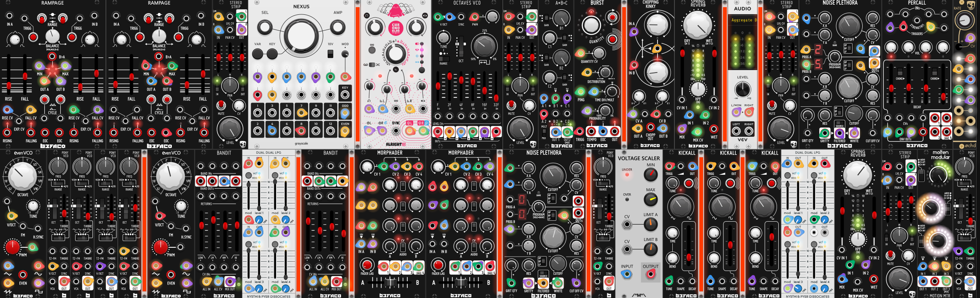Open the Audio module device selector display
The width and height of the screenshot is (980, 298).
pyautogui.click(x=743, y=20)
